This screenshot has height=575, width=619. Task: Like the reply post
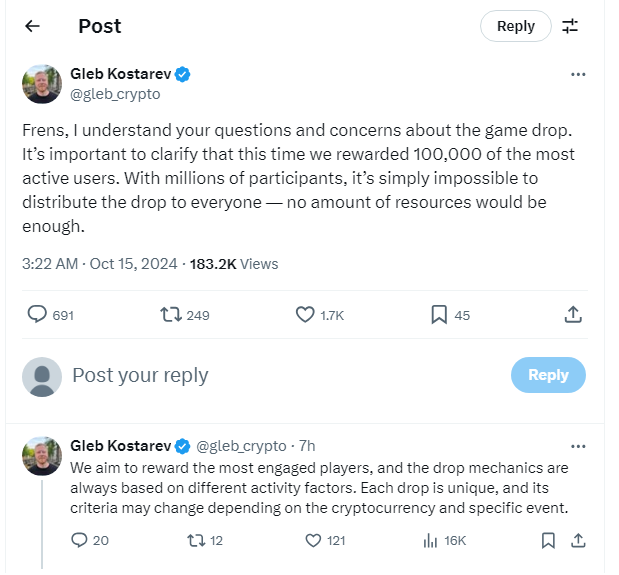click(x=313, y=541)
